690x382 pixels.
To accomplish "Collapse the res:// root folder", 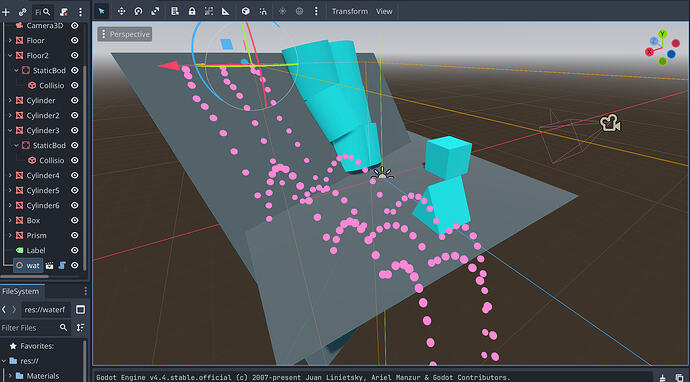I will coord(4,361).
